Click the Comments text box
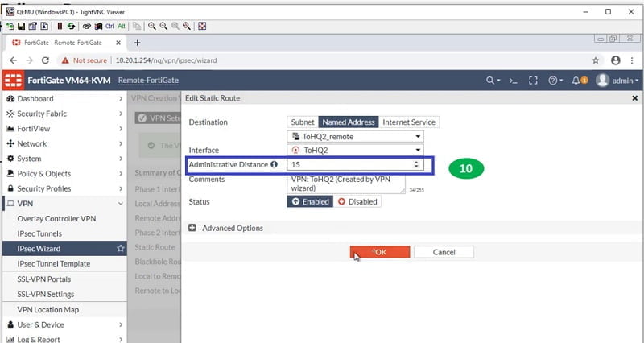 point(346,184)
